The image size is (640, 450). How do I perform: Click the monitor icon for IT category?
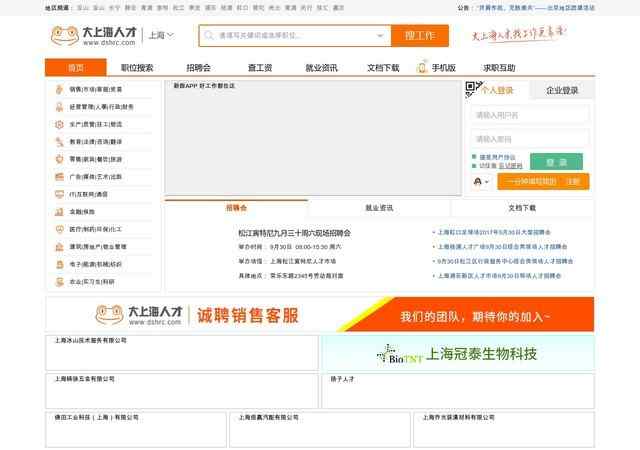(60, 194)
